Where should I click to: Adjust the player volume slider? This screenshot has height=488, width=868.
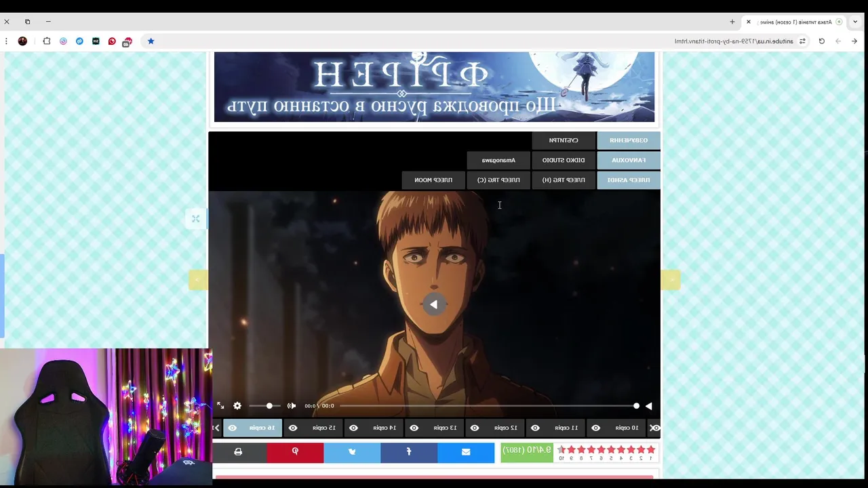coord(264,406)
